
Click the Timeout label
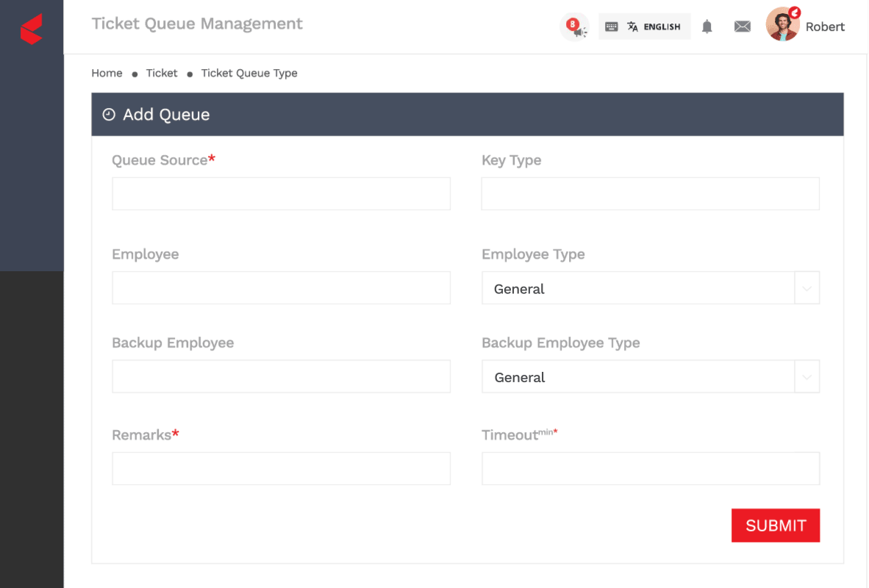tap(519, 435)
